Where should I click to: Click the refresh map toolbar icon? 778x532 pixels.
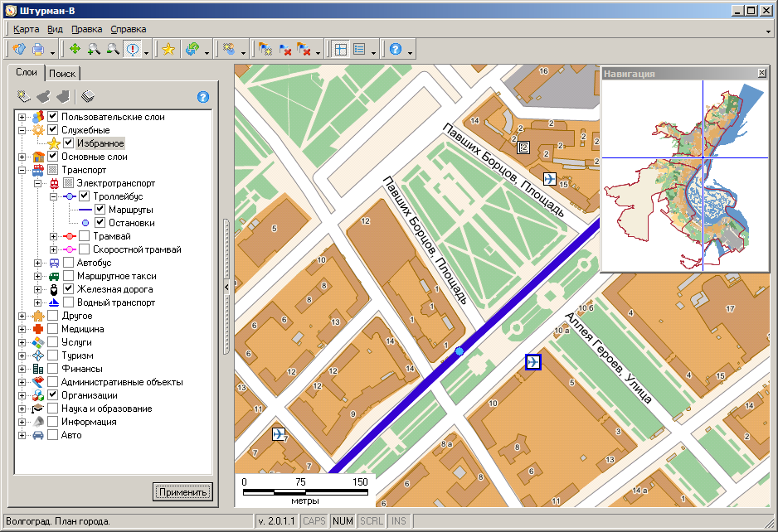pyautogui.click(x=192, y=49)
